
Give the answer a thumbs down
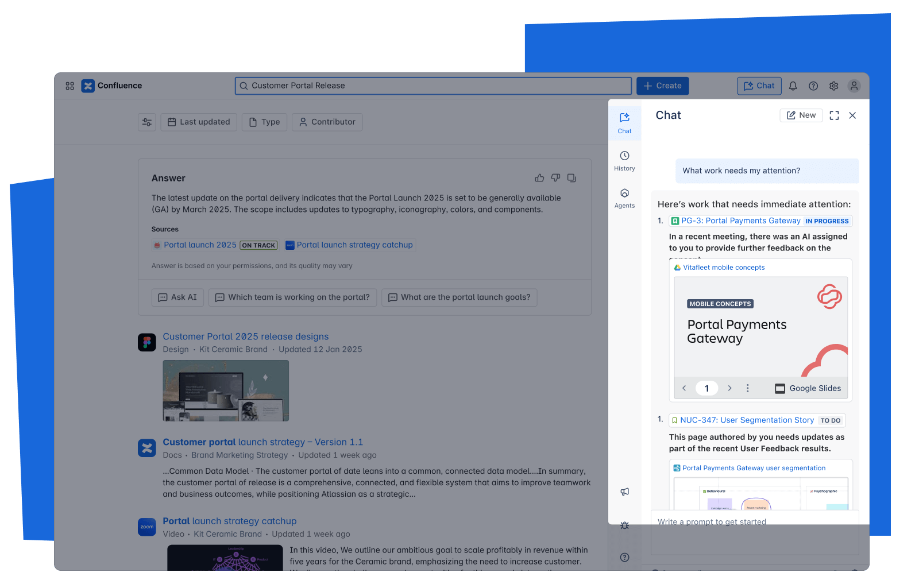[555, 178]
